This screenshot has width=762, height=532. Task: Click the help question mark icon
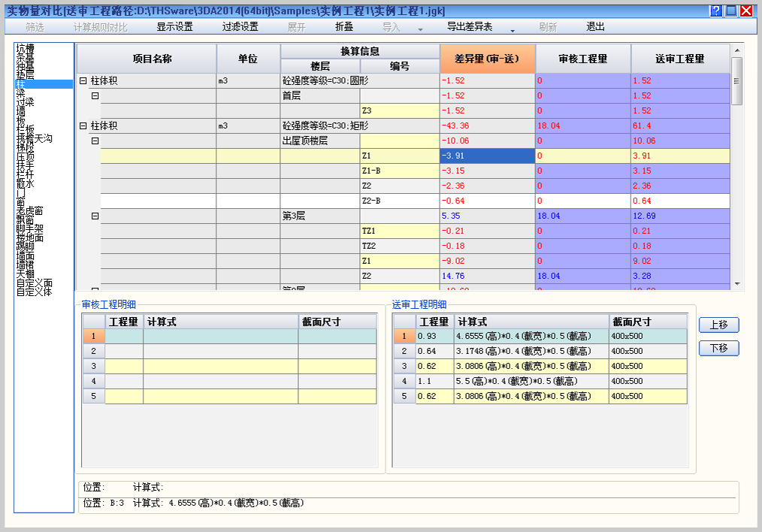pyautogui.click(x=715, y=11)
